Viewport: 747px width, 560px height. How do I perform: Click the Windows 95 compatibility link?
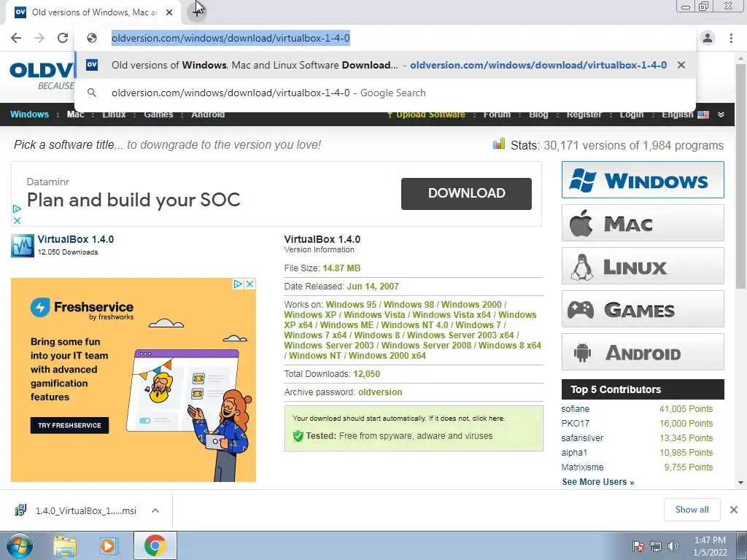click(x=351, y=304)
